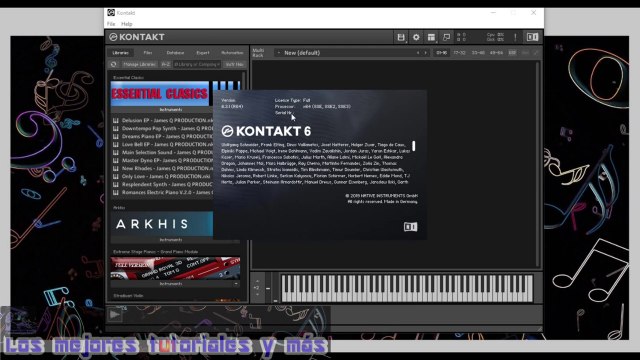
Task: Click the exclamation panic/restart engine icon
Action: click(515, 37)
